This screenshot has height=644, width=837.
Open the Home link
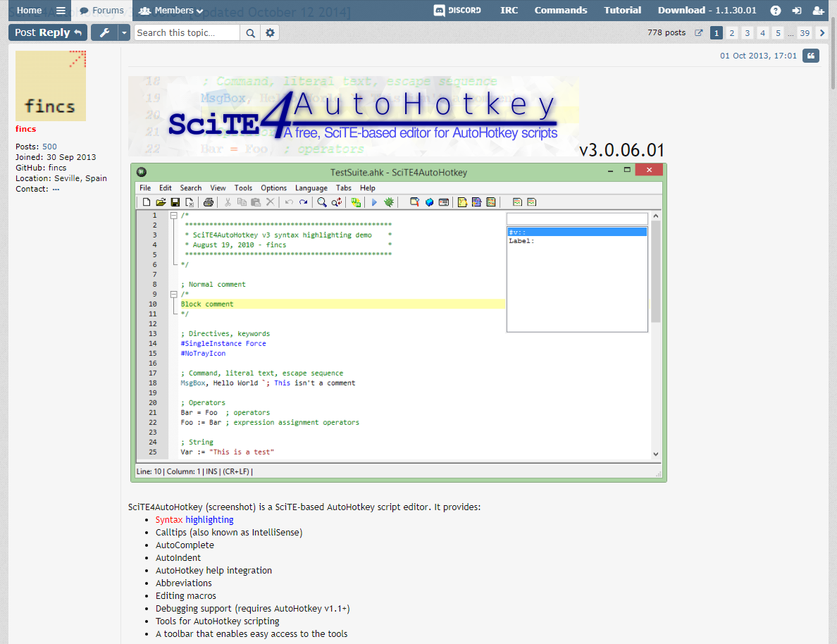pyautogui.click(x=30, y=10)
